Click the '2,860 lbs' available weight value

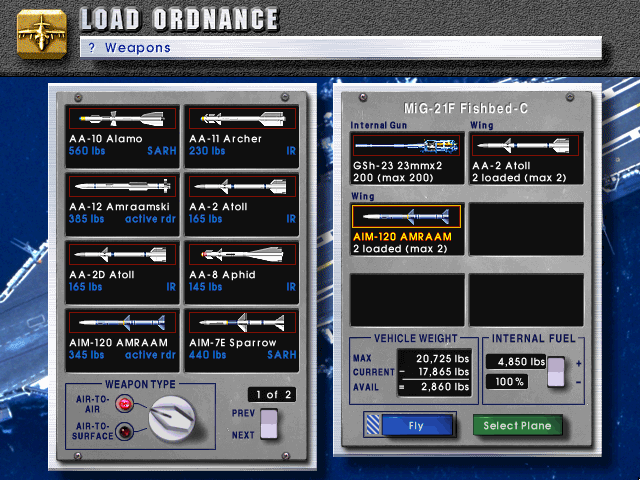coord(445,387)
